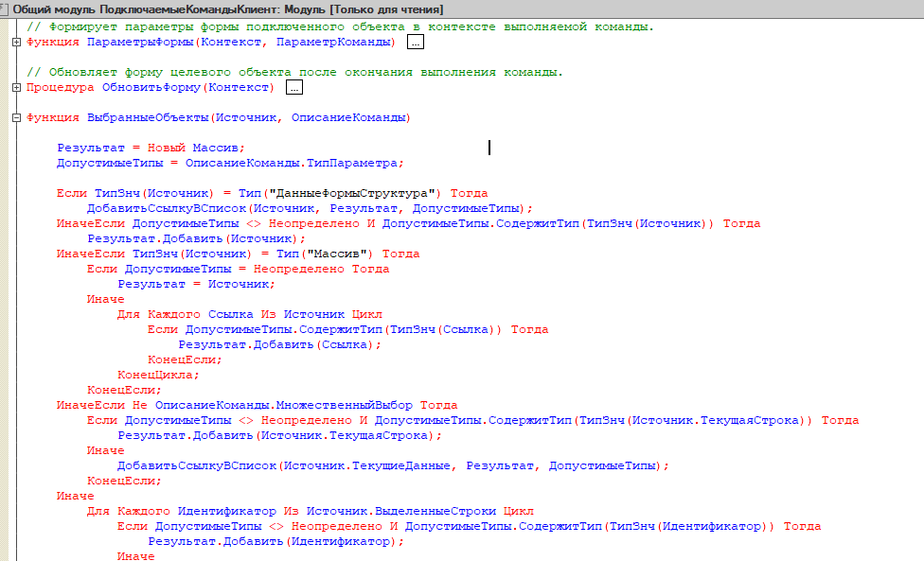Click 'Результат.Добавить(Источник);' statement
The height and width of the screenshot is (561, 924).
tap(196, 238)
